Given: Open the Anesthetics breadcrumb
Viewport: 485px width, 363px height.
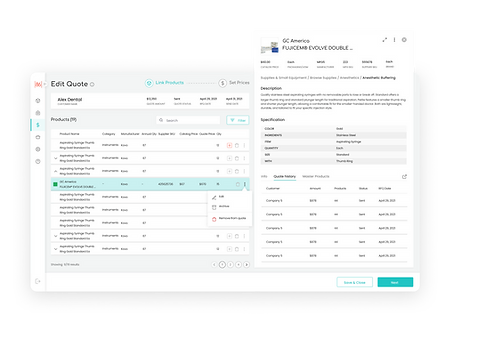Looking at the screenshot, I should (x=349, y=78).
